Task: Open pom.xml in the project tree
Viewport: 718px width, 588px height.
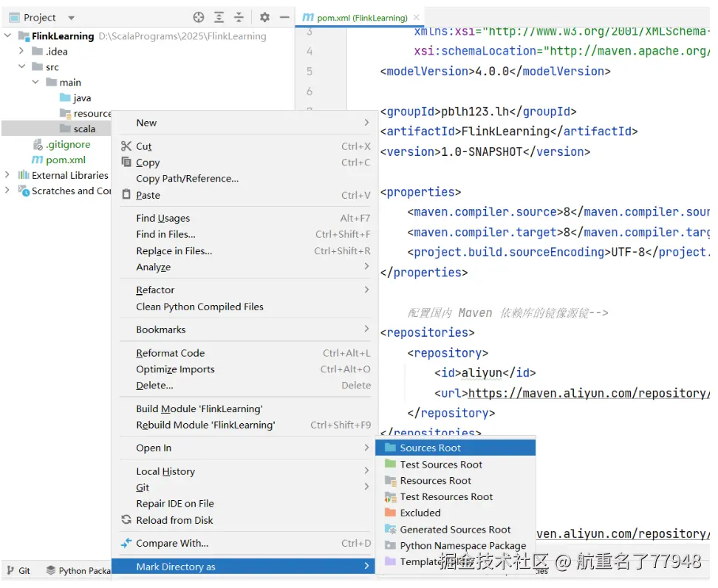Action: tap(58, 160)
